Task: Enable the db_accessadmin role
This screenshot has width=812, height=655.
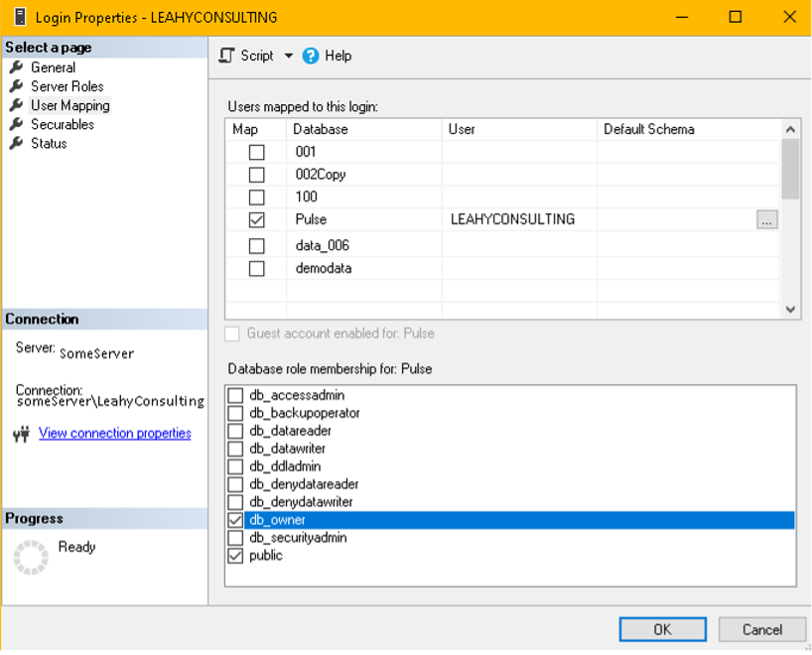Action: click(235, 396)
